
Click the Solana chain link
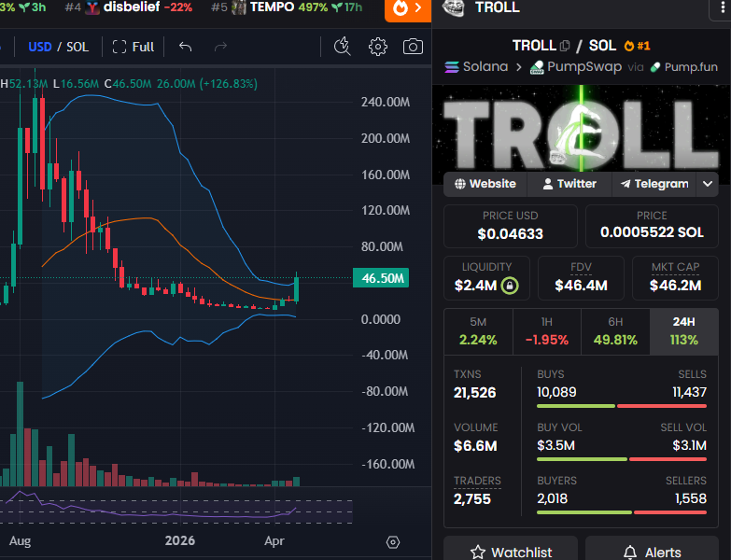click(x=476, y=66)
